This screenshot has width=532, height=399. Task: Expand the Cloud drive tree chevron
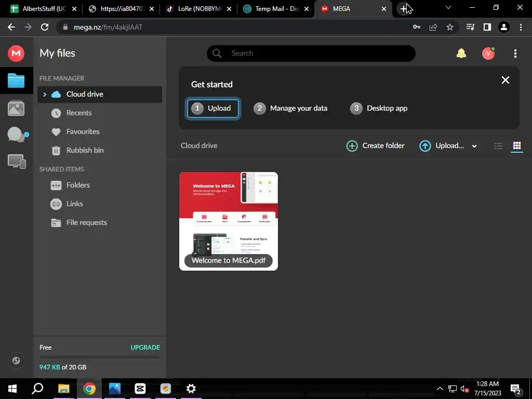pos(45,95)
